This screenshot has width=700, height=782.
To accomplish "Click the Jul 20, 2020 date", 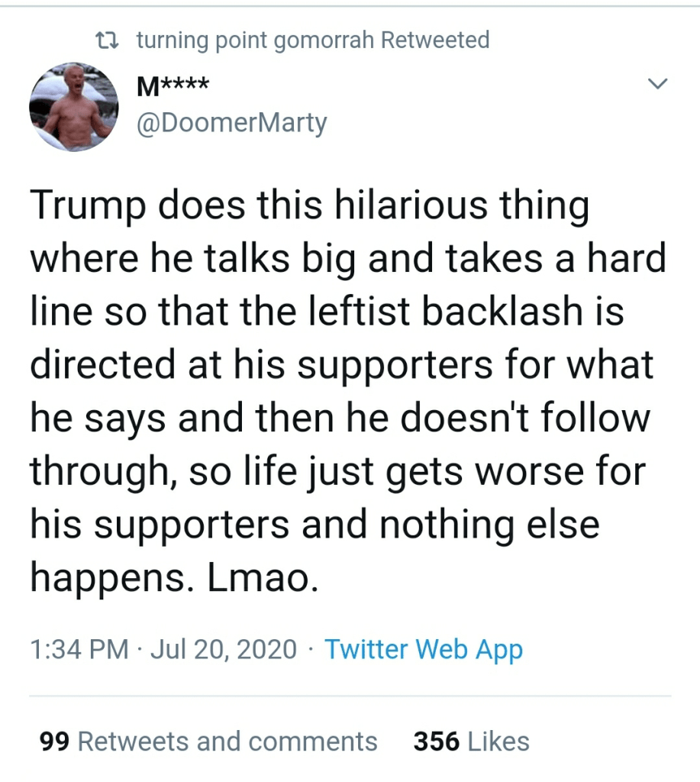I will point(223,649).
